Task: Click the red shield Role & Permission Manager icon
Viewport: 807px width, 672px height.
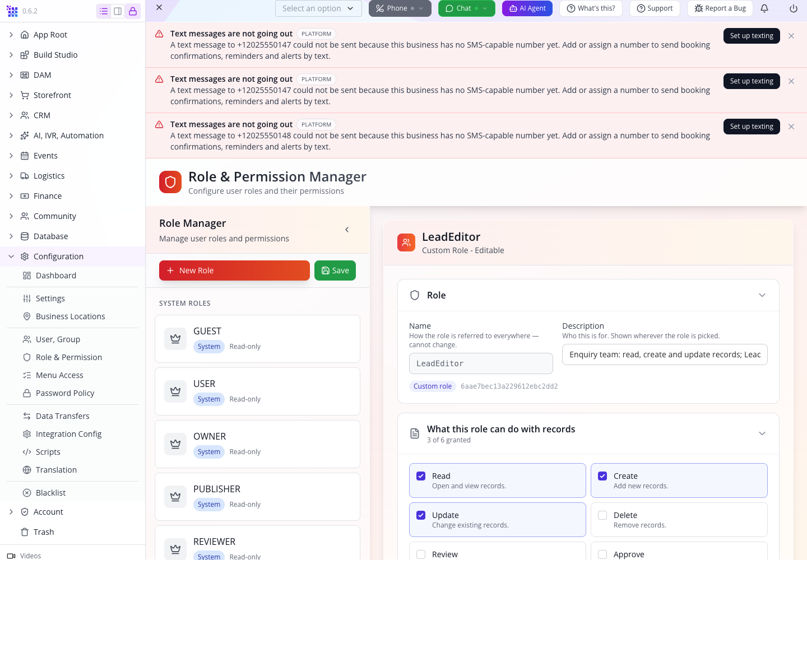Action: [170, 182]
